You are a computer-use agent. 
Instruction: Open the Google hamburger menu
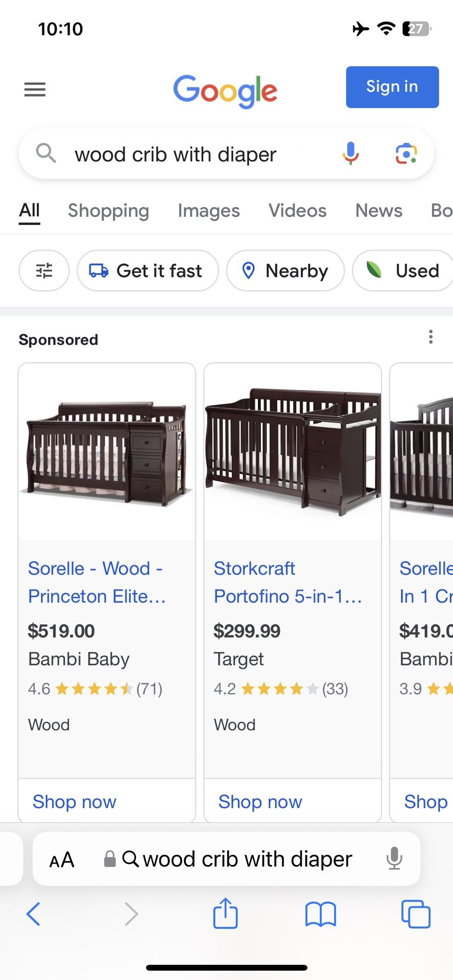[x=35, y=90]
